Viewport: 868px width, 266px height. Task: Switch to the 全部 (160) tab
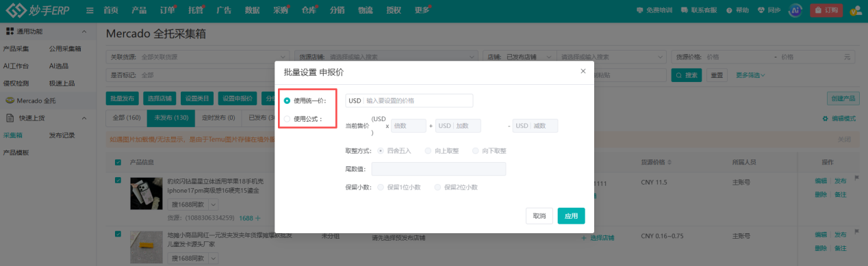point(127,118)
